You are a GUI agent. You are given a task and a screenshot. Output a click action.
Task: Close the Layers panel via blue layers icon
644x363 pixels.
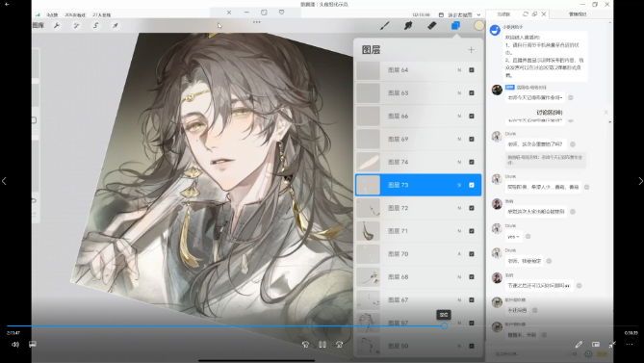click(x=455, y=25)
